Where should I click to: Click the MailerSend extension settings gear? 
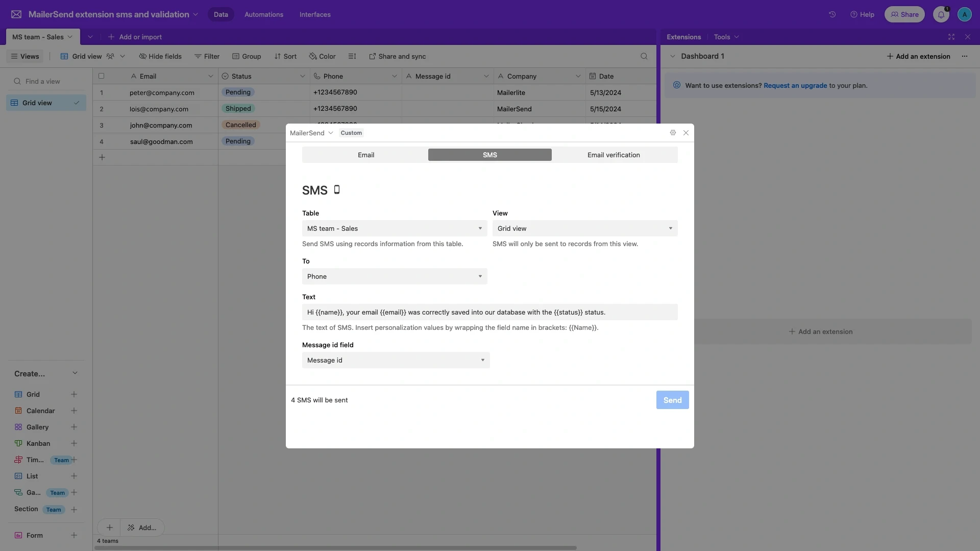[x=673, y=133]
